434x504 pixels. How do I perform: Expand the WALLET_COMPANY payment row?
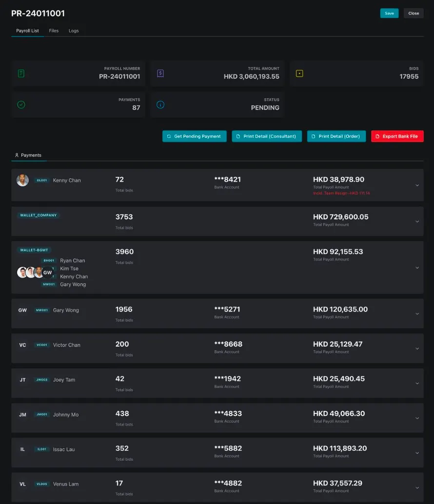coord(417,221)
